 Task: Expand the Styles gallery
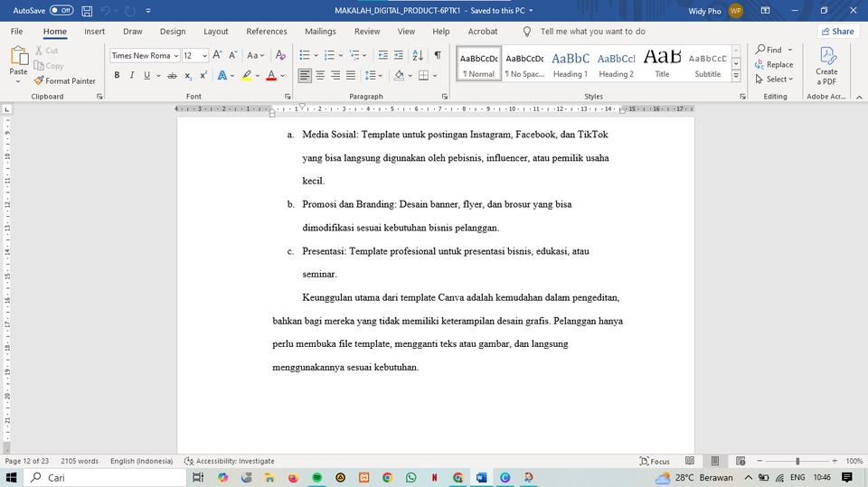[x=736, y=77]
